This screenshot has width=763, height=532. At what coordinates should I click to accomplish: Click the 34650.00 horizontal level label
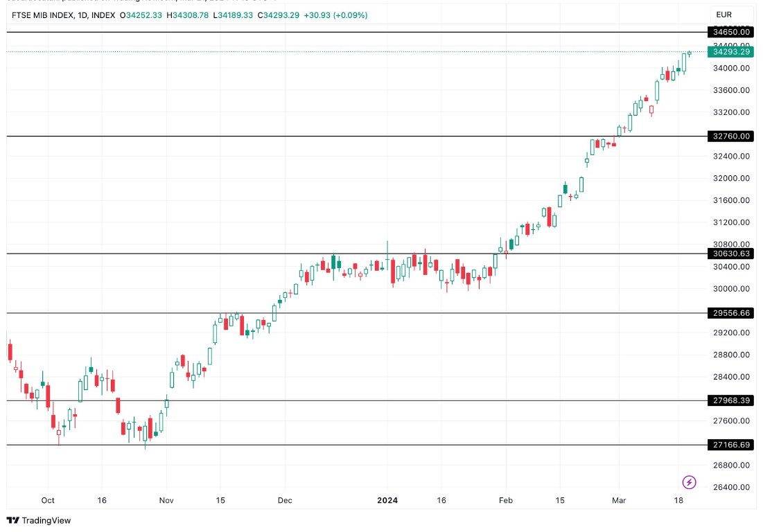[731, 32]
